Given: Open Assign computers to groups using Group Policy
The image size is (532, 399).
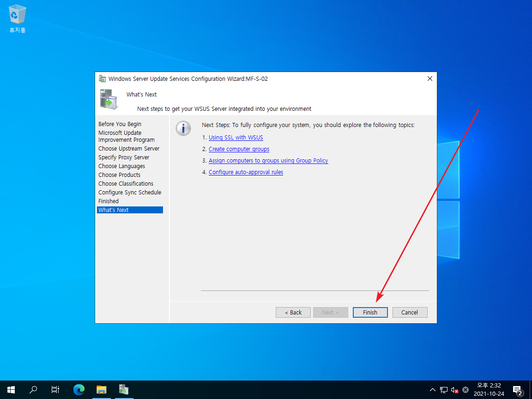Looking at the screenshot, I should coord(268,161).
